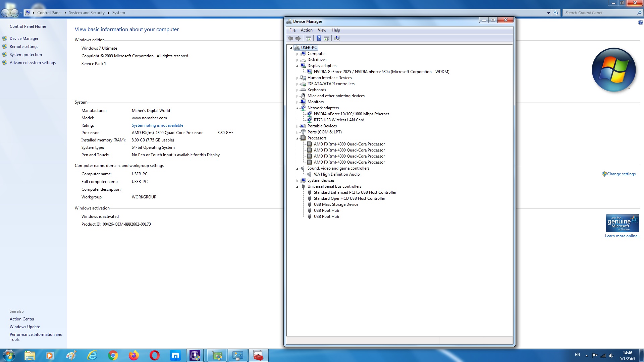This screenshot has width=644, height=362.
Task: Select RT73 USB Wireless LAN Card
Action: point(339,120)
